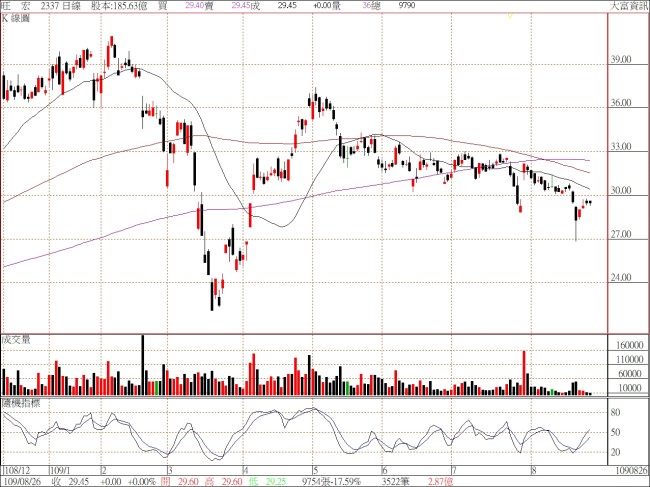Image resolution: width=650 pixels, height=487 pixels.
Task: Click the 109/08/26 date in status bar
Action: [x=22, y=480]
